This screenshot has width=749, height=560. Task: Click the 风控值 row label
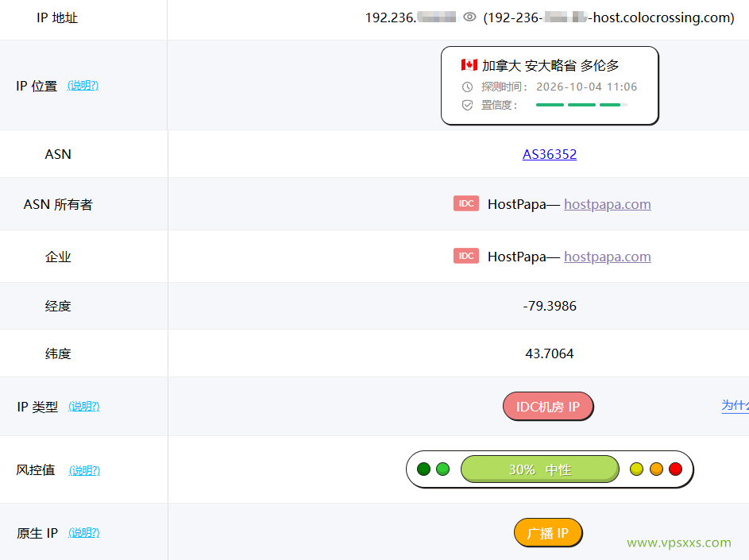36,470
